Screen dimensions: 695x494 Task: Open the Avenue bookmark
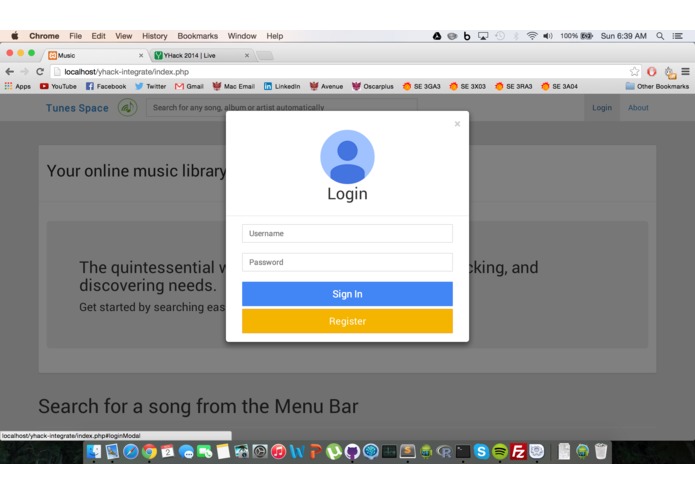click(326, 86)
